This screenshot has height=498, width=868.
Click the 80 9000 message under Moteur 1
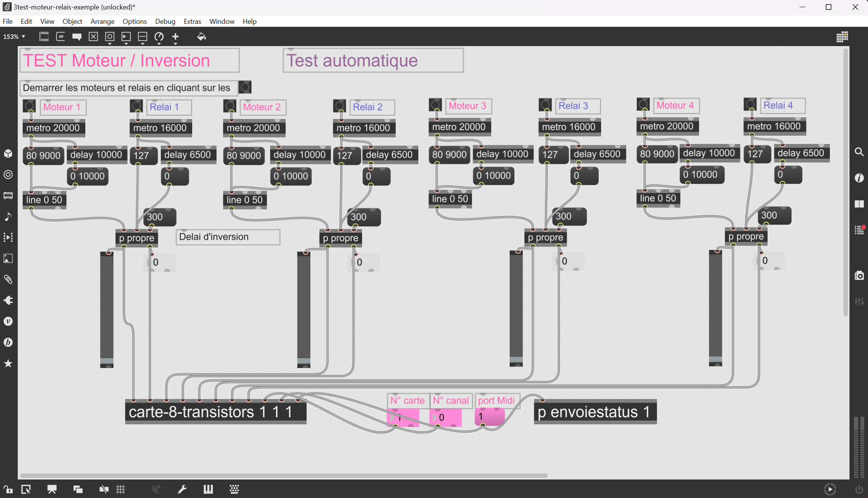click(x=43, y=156)
